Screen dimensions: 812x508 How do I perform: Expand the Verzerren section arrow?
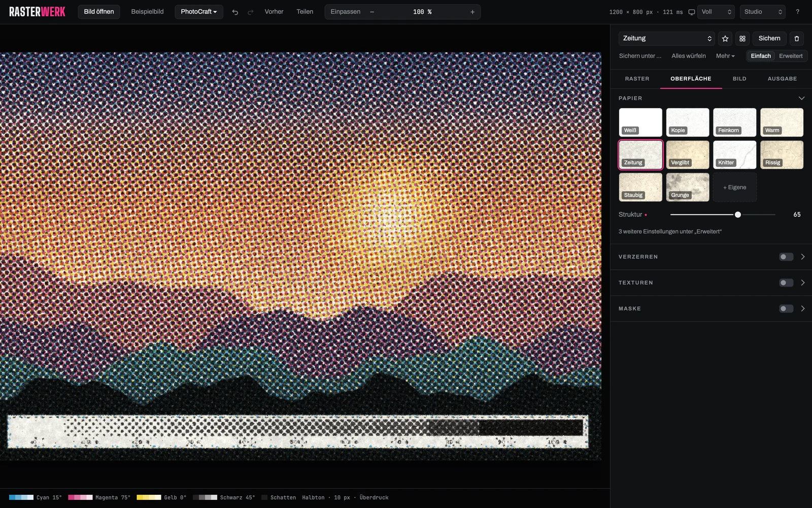pos(803,257)
